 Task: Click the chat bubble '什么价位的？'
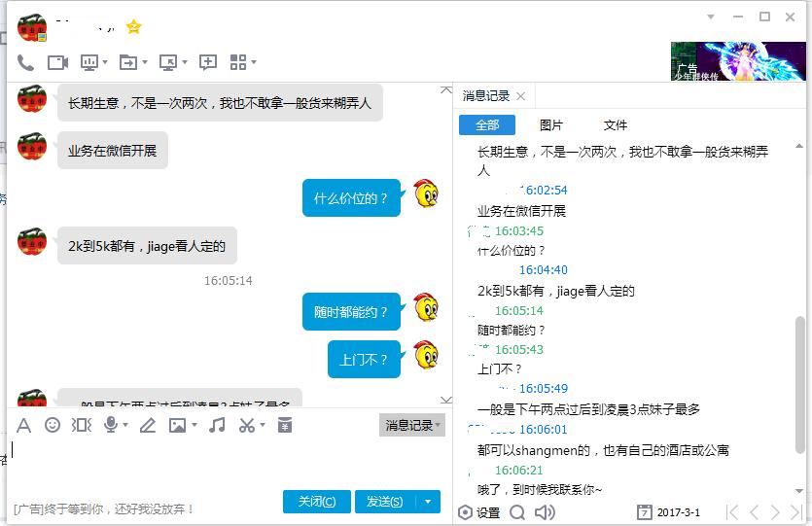[x=352, y=198]
